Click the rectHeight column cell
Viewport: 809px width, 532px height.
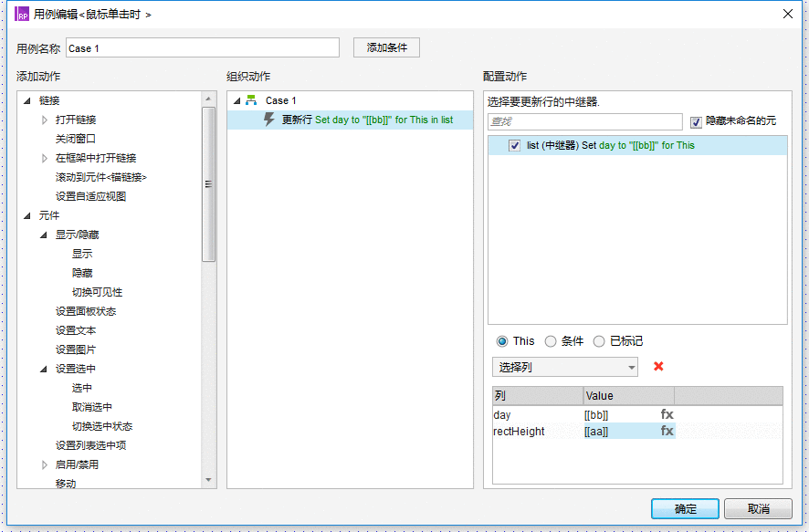(x=538, y=431)
